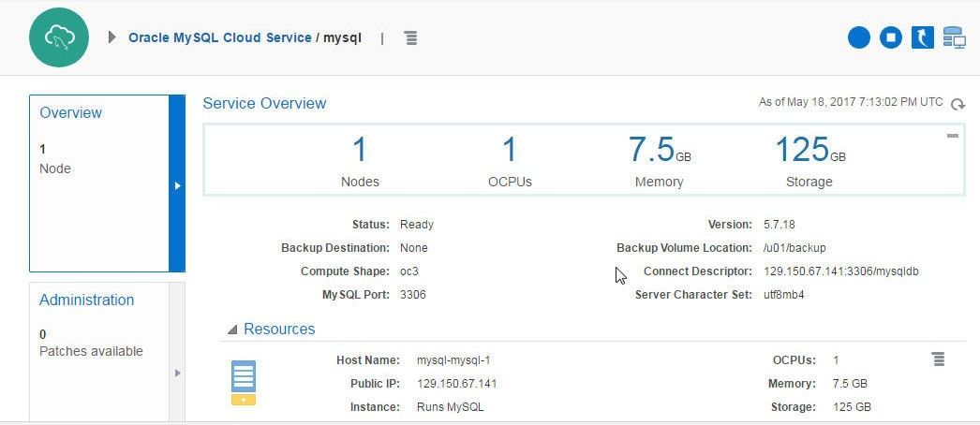The height and width of the screenshot is (425, 980).
Task: Open the service menu icon beside mysql
Action: [x=410, y=38]
